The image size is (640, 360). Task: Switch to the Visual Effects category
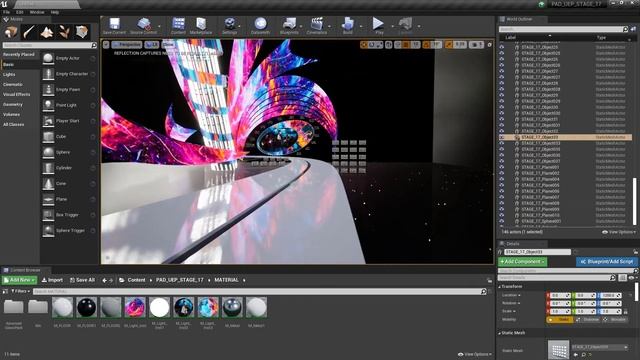click(x=17, y=94)
